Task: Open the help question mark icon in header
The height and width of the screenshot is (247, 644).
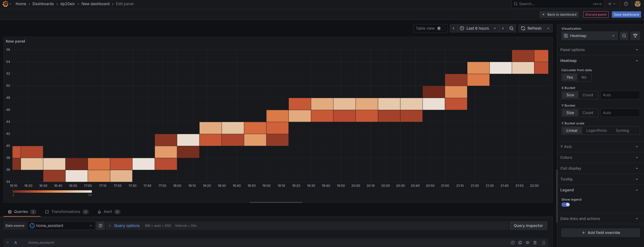Action: point(626,4)
